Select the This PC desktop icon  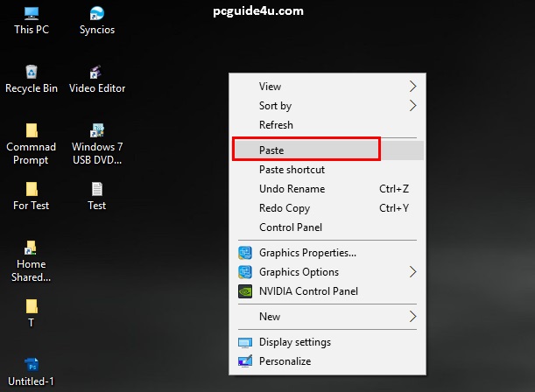coord(32,15)
